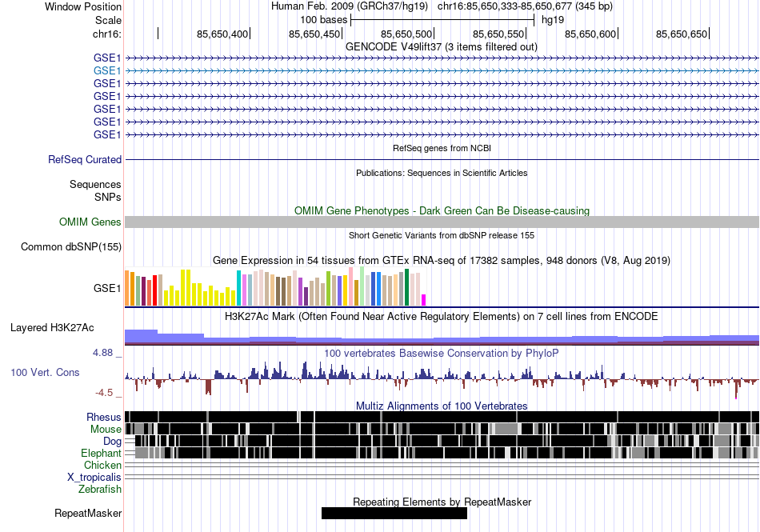Click the Rhesus black alignment bar

click(442, 417)
